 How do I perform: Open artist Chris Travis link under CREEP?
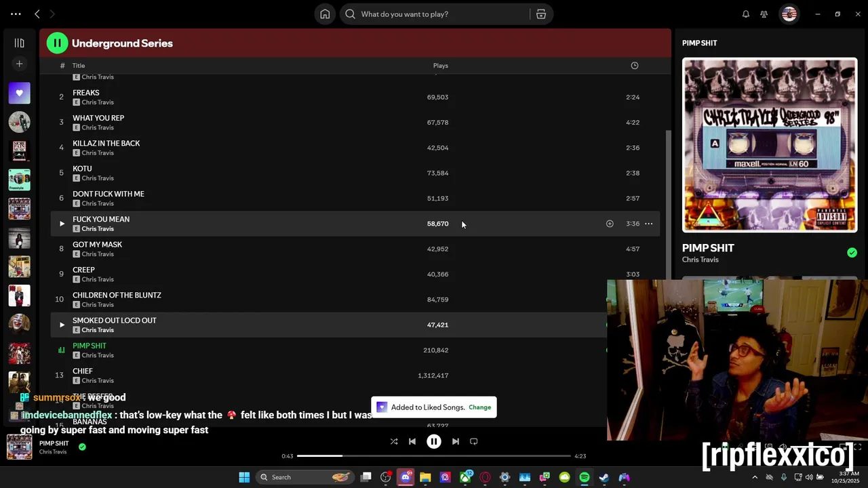98,279
